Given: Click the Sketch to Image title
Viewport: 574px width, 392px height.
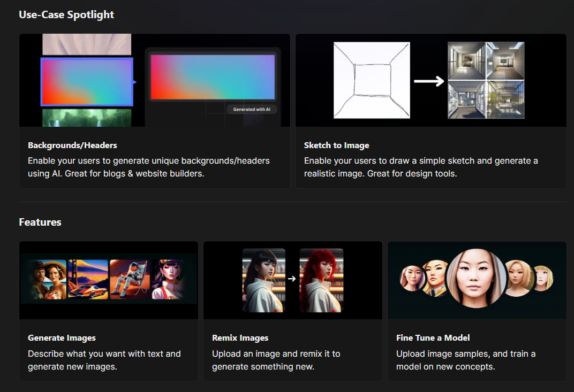Looking at the screenshot, I should [336, 145].
